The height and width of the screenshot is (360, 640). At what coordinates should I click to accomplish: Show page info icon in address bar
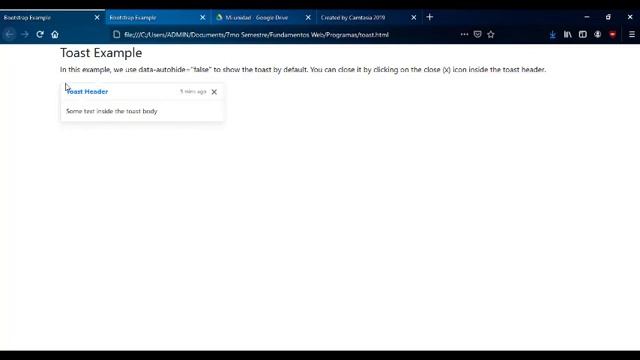click(117, 35)
